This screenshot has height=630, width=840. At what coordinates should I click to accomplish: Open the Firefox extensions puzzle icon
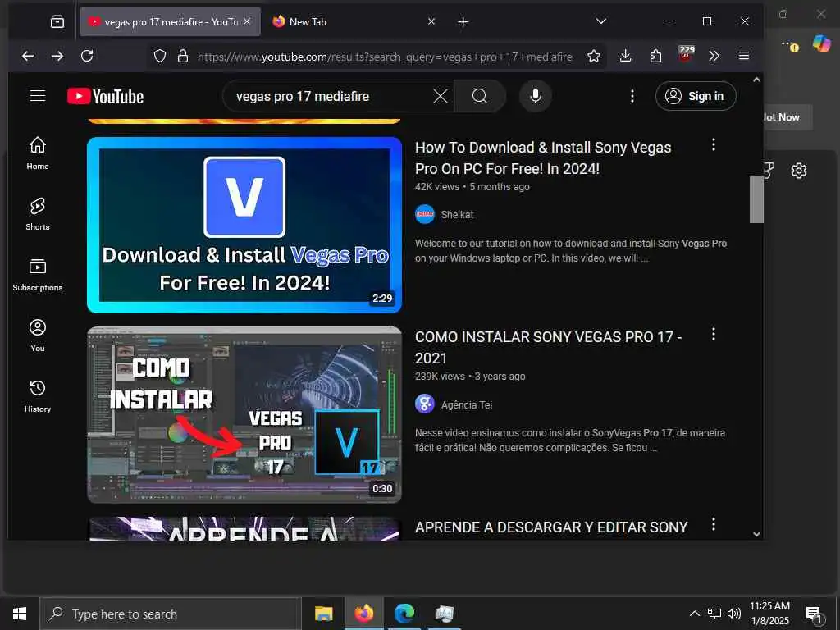(x=655, y=56)
